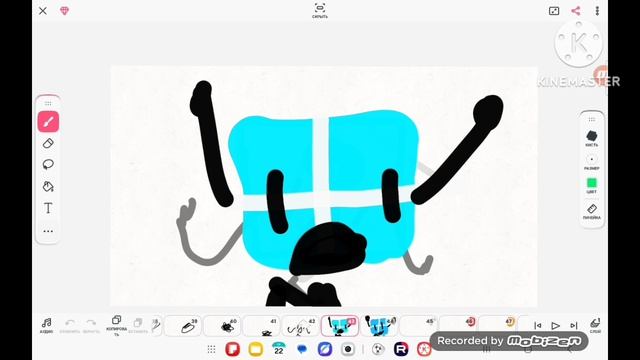Open the red Flipboard-style app in taskbar
This screenshot has height=360, width=640.
pos(233,349)
